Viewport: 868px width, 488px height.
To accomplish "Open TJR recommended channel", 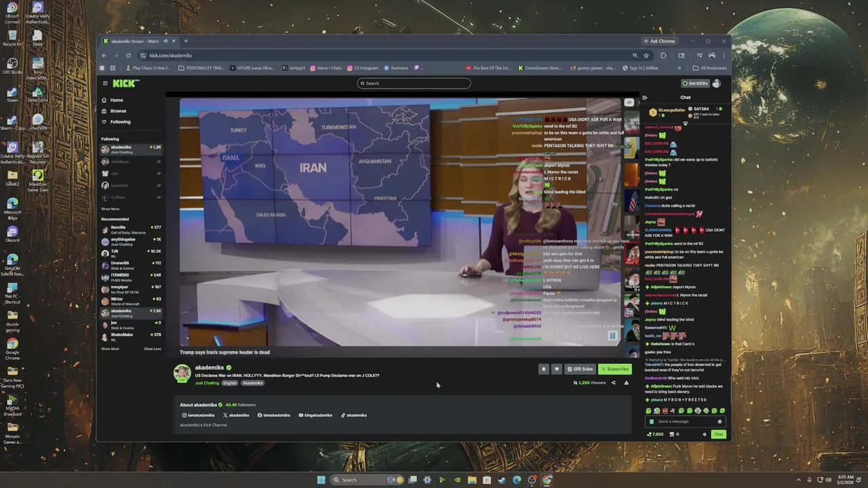I will point(131,252).
